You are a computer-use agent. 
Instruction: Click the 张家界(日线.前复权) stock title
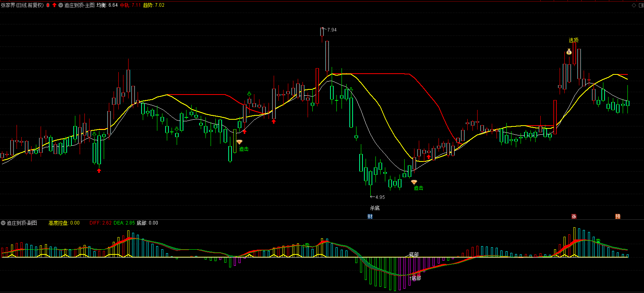[22, 5]
